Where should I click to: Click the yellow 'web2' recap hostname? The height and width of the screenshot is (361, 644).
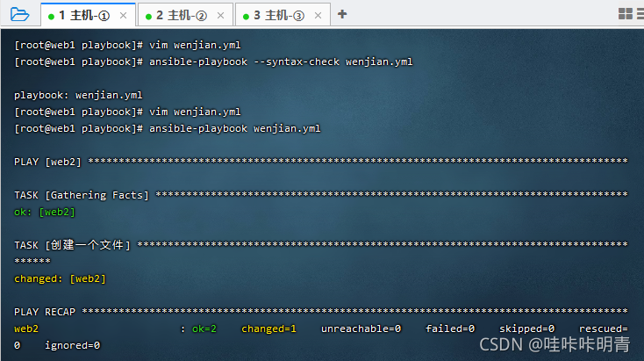[26, 329]
